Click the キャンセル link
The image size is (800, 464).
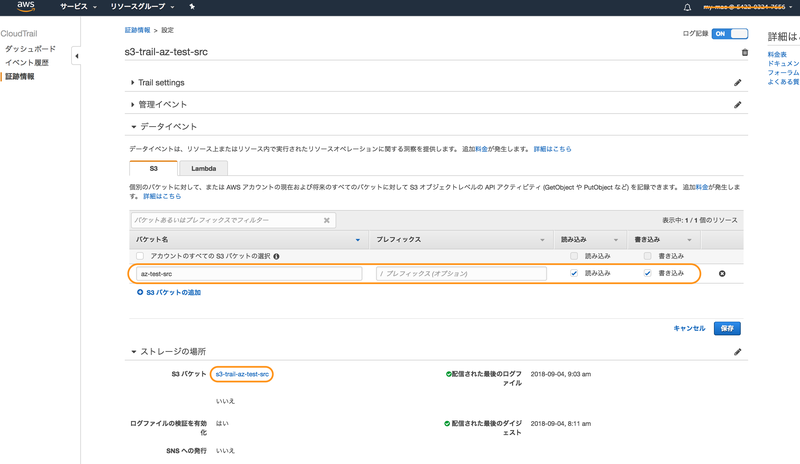[689, 328]
